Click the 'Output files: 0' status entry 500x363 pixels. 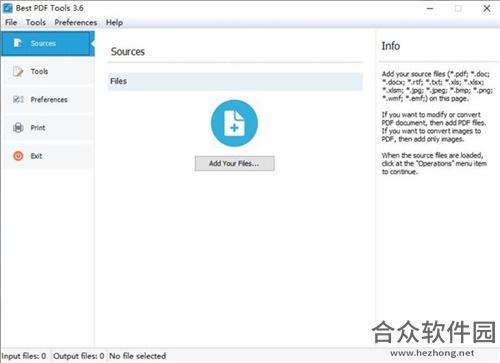(79, 356)
